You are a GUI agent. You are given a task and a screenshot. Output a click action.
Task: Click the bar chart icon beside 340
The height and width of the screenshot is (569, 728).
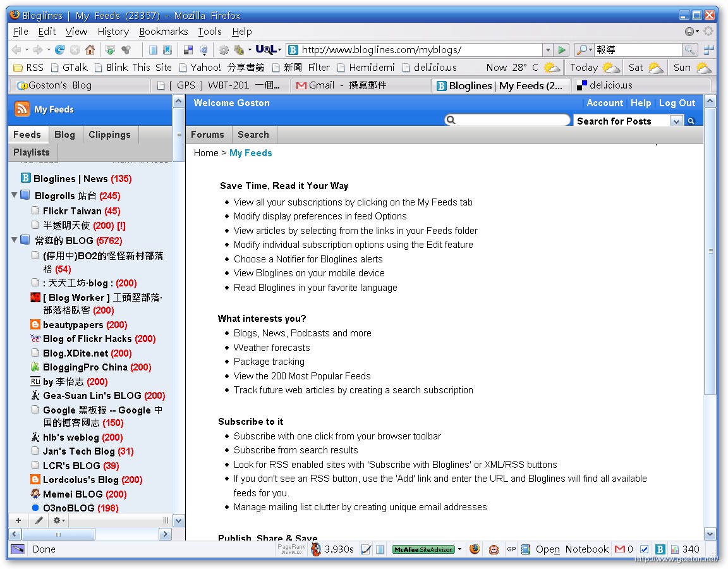click(675, 549)
